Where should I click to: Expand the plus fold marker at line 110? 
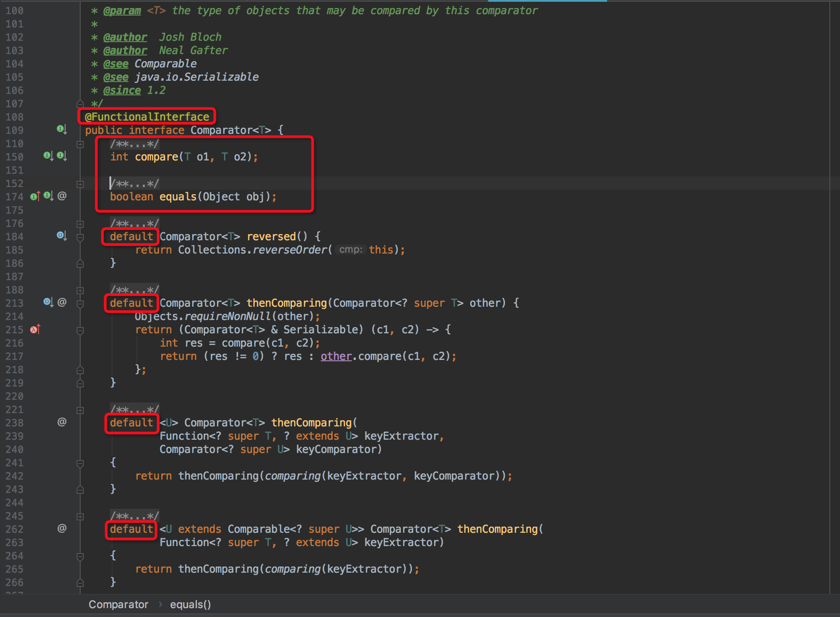[80, 144]
